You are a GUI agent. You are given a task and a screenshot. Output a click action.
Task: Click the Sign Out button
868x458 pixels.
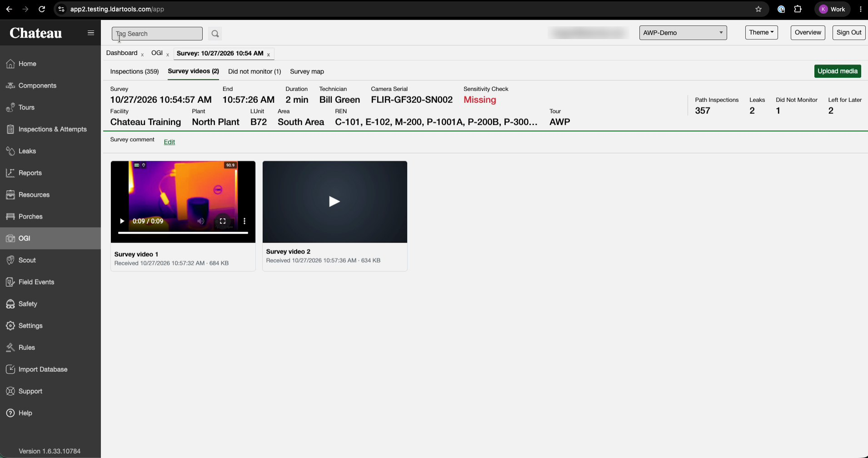pyautogui.click(x=849, y=32)
